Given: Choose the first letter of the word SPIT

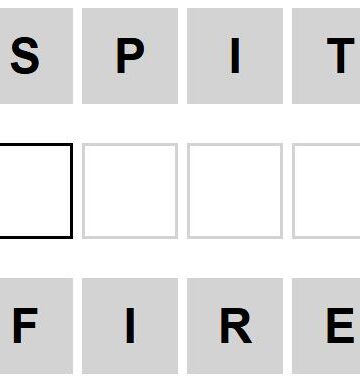Looking at the screenshot, I should (x=36, y=56).
